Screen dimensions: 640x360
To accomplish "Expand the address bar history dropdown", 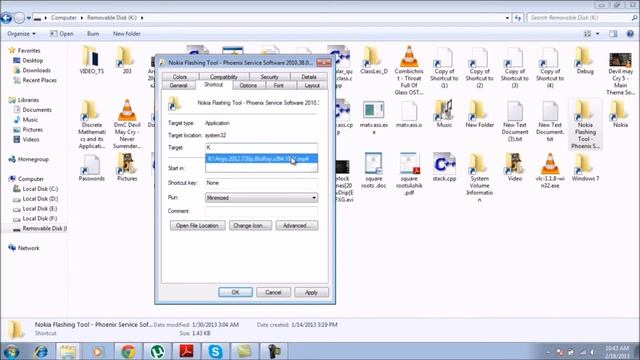I will coord(507,18).
